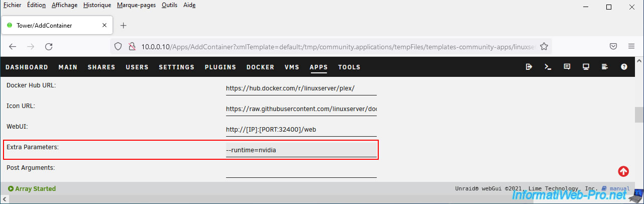Click the Extra Parameters input field
Viewport: 644px width, 204px height.
[x=301, y=150]
